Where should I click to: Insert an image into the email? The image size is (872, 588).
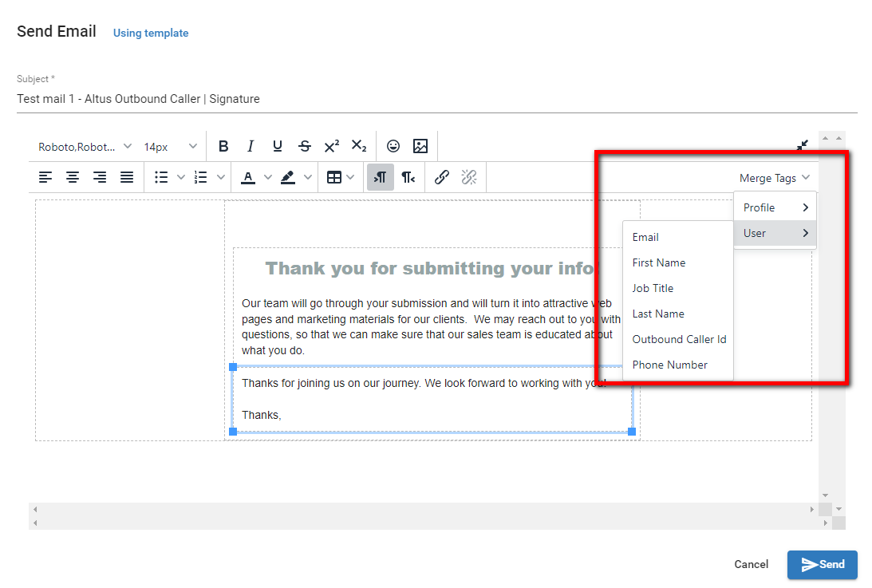(x=420, y=146)
